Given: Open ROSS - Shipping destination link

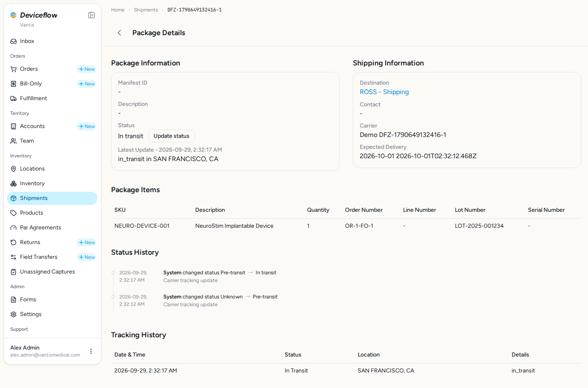Looking at the screenshot, I should click(384, 92).
